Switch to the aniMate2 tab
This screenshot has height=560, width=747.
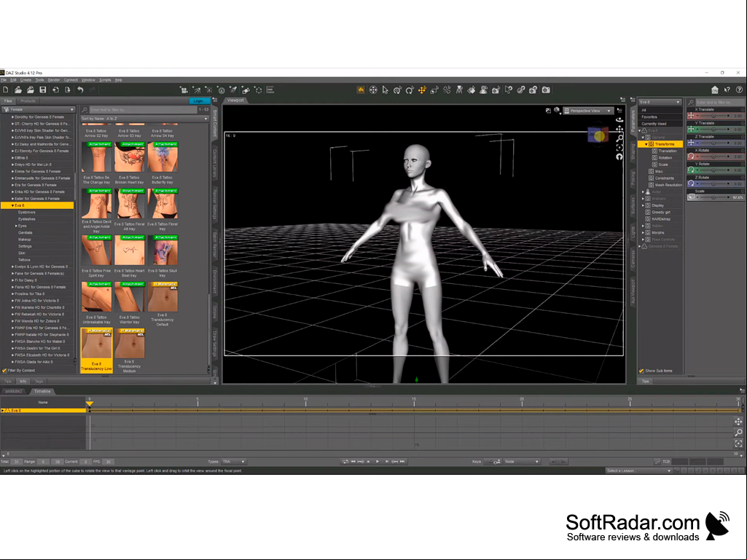tap(14, 392)
